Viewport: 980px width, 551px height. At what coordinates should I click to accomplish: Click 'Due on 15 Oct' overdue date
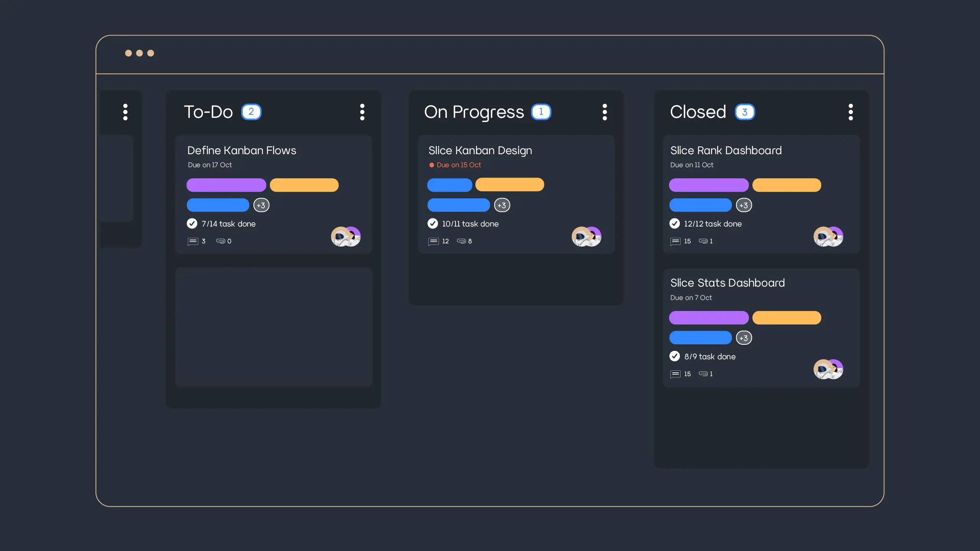(459, 165)
